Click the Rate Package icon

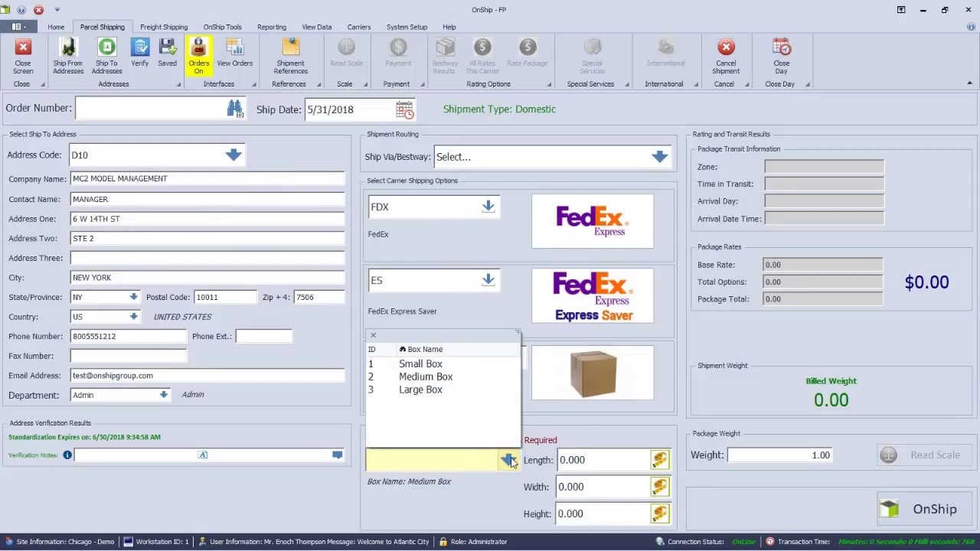(528, 54)
